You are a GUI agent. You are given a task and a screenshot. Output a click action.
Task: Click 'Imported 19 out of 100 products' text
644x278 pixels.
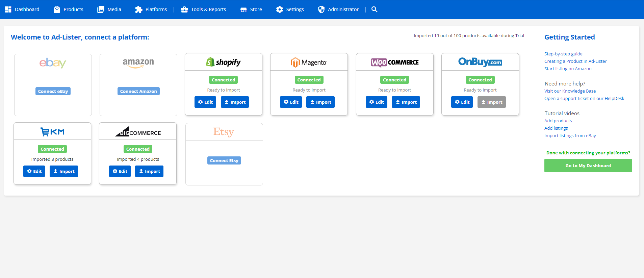(469, 35)
